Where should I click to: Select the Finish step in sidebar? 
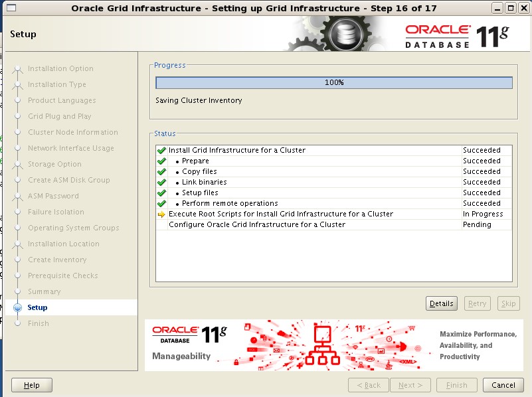click(38, 324)
